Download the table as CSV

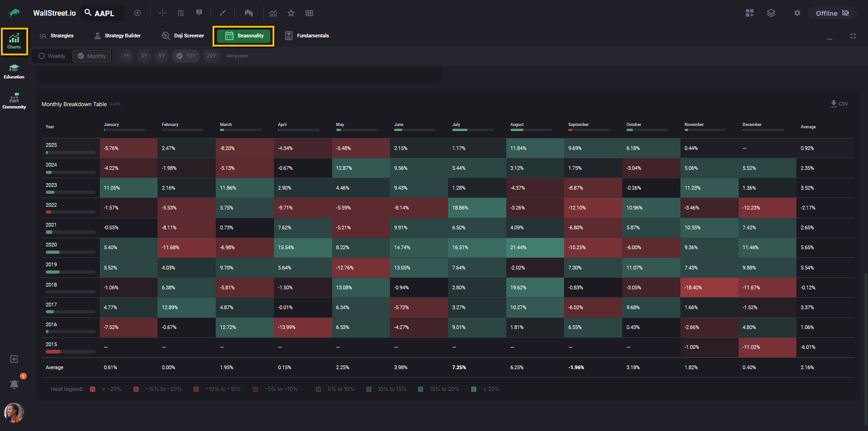click(839, 104)
